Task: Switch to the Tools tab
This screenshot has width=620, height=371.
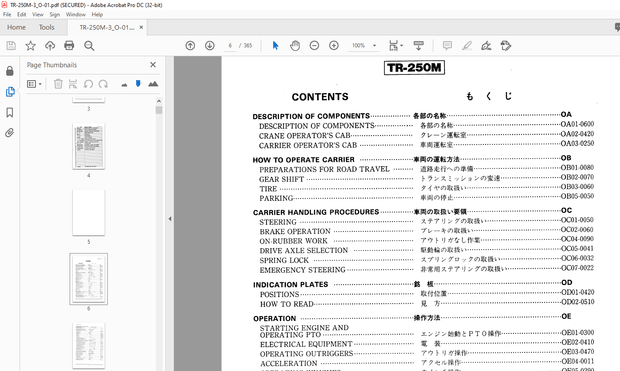Action: click(x=47, y=27)
